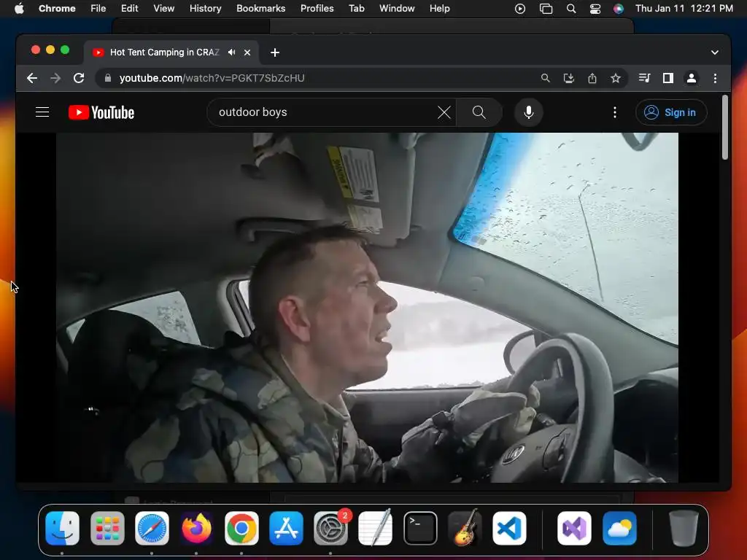This screenshot has height=560, width=747.
Task: Open Safari from the Dock
Action: pyautogui.click(x=152, y=528)
